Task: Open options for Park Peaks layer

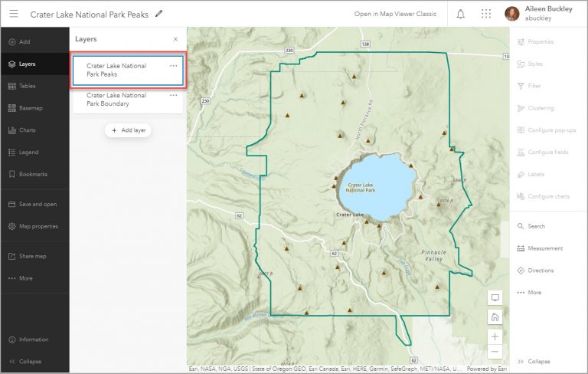Action: 173,66
